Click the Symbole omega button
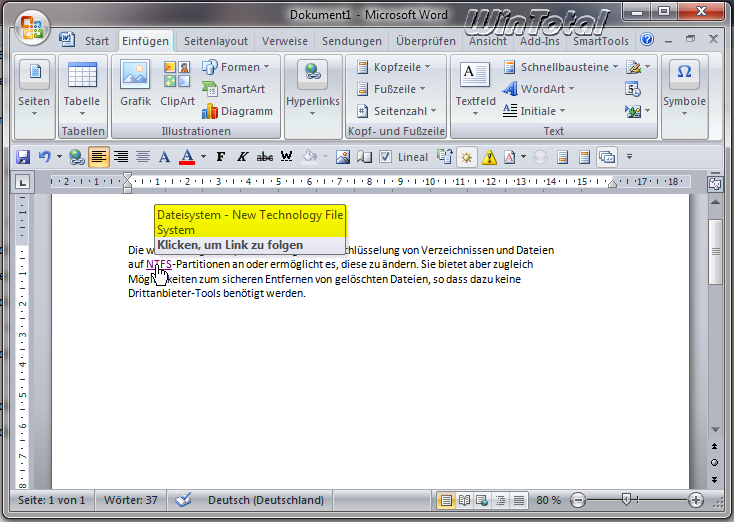Image resolution: width=734 pixels, height=522 pixels. (684, 88)
